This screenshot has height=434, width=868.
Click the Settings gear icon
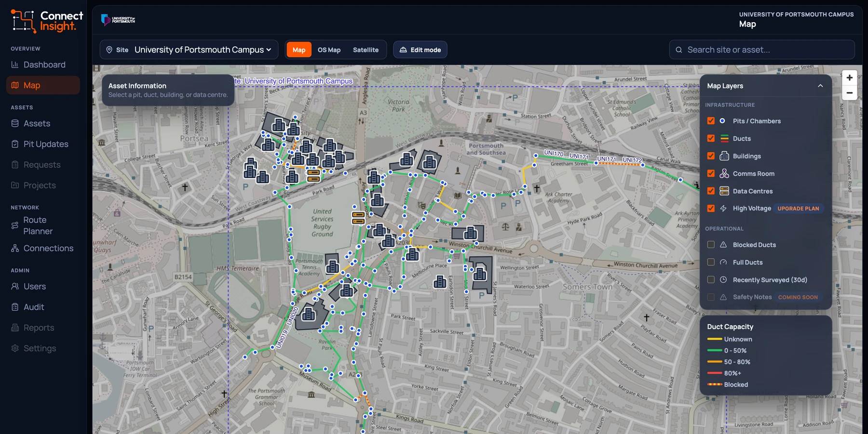point(15,348)
